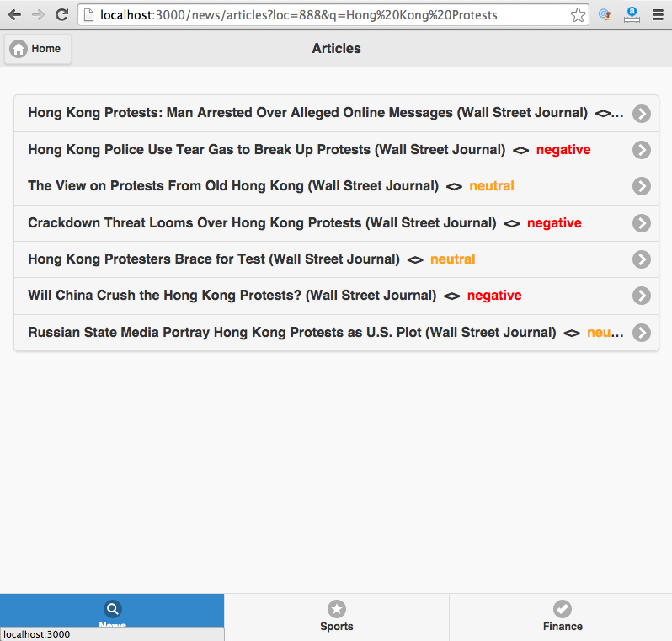Click the star icon above Sports
Screen dimensions: 672x641
pyautogui.click(x=337, y=609)
